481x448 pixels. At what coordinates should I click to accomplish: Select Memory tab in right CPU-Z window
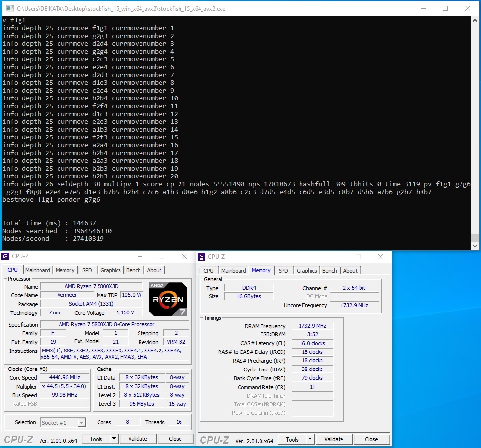tap(261, 270)
